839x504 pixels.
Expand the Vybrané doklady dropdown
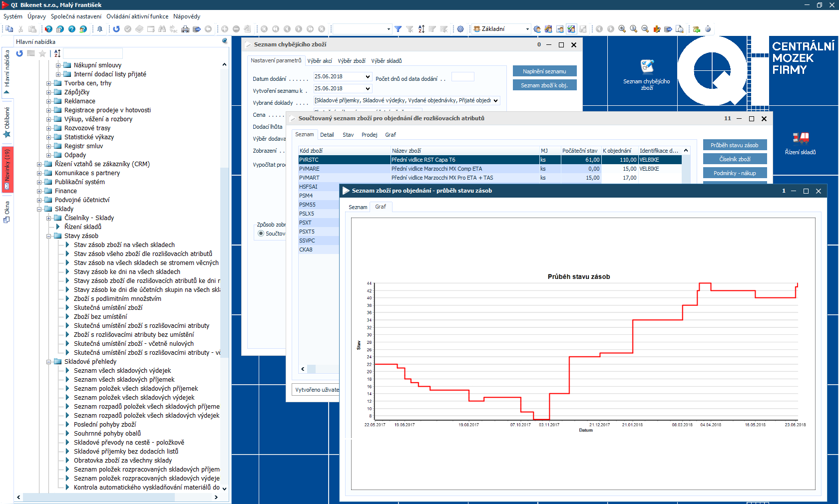[496, 101]
